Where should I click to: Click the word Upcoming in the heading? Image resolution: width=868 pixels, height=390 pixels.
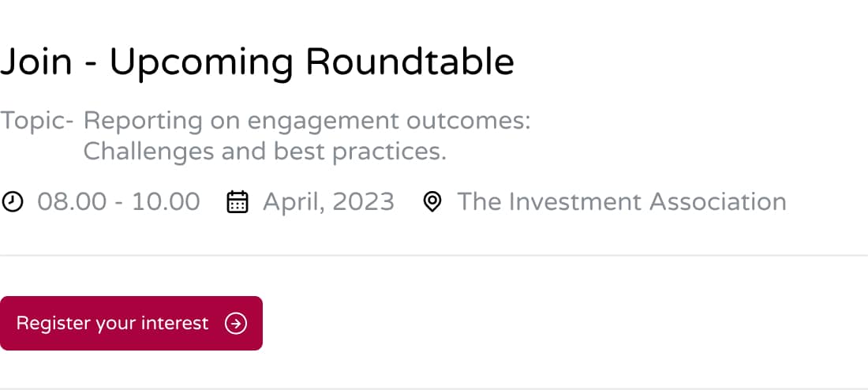click(x=201, y=64)
